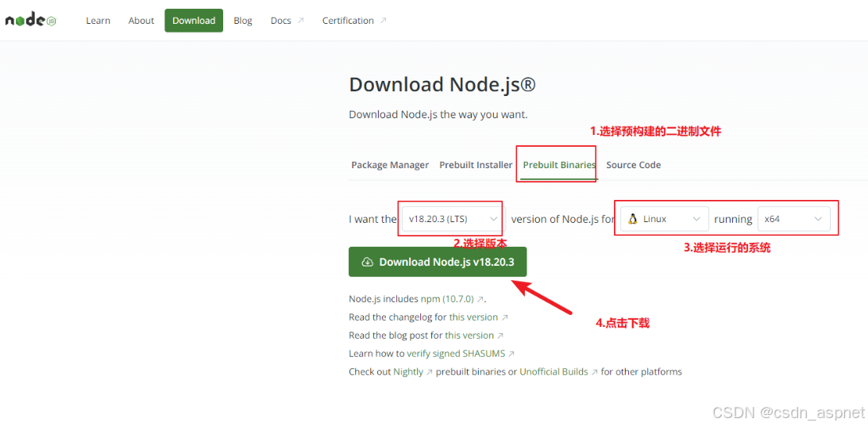This screenshot has height=426, width=868.
Task: Open the About navigation item
Action: (141, 21)
